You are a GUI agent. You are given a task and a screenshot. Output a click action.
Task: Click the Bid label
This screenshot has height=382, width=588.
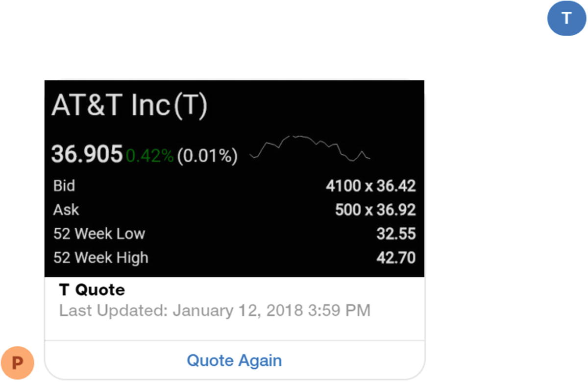[x=64, y=186]
